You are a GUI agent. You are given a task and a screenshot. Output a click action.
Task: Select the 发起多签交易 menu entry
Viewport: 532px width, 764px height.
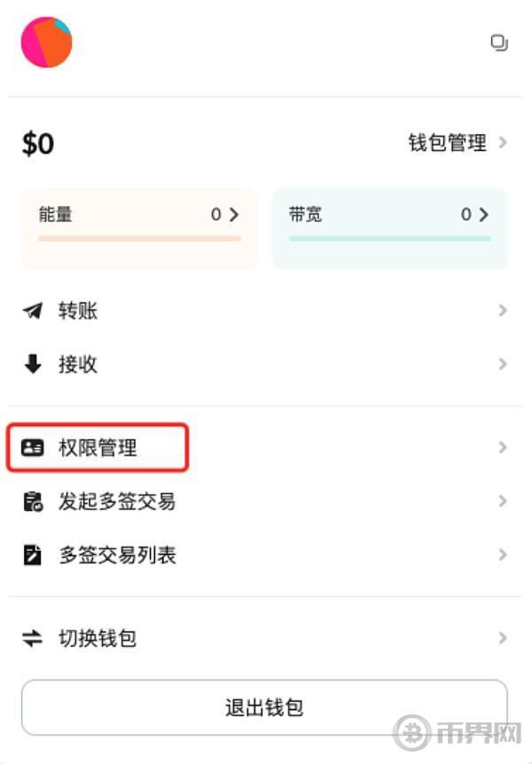116,501
